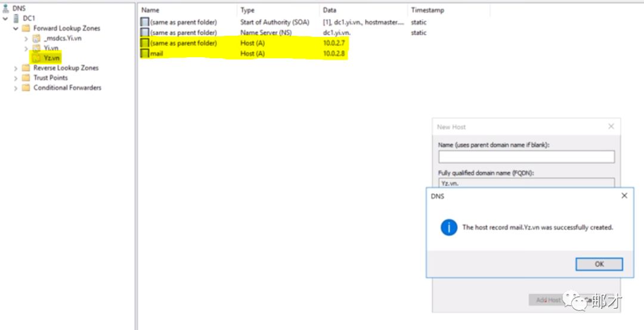
Task: Select the _msdcs.Yi.vn zone icon
Action: (36, 38)
